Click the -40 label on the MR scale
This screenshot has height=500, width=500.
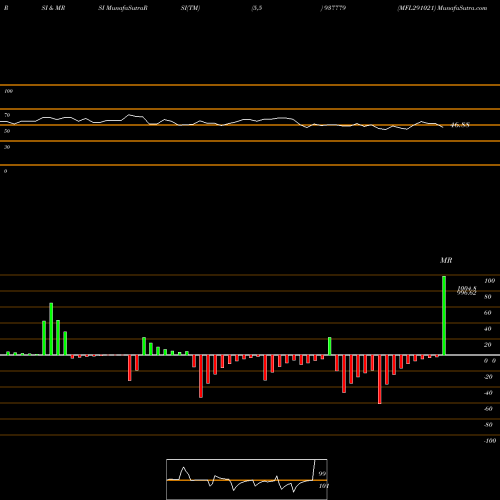488,393
